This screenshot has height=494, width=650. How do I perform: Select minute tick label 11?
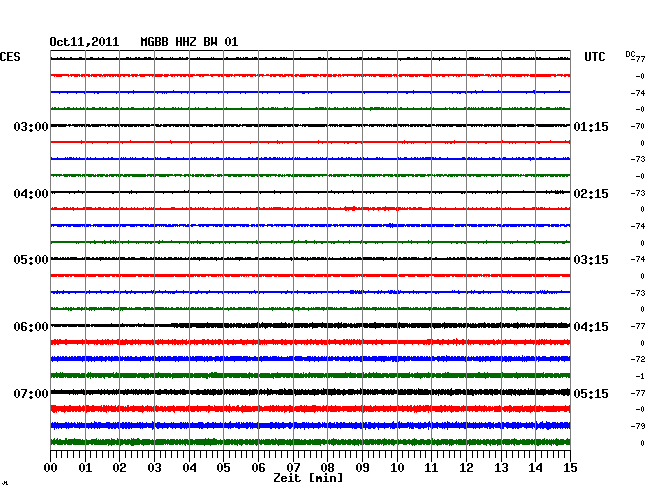432,467
